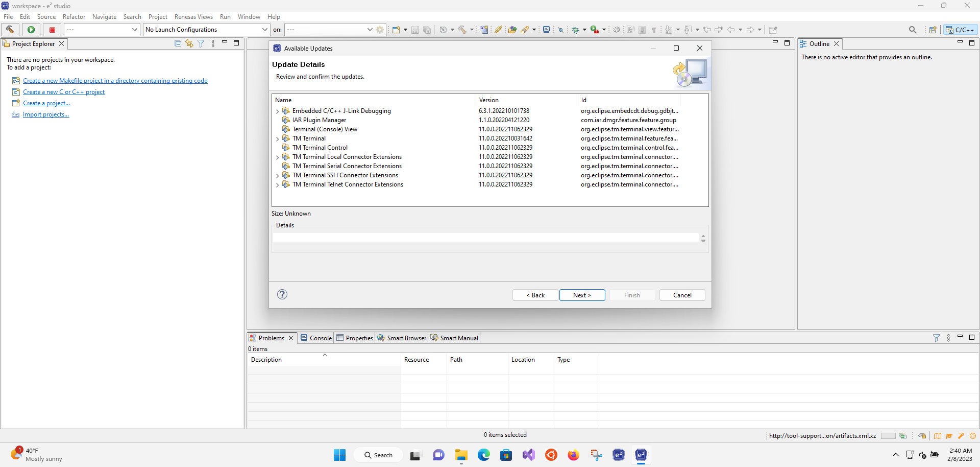980x467 pixels.
Task: Open Windows Start button on taskbar
Action: pyautogui.click(x=340, y=455)
